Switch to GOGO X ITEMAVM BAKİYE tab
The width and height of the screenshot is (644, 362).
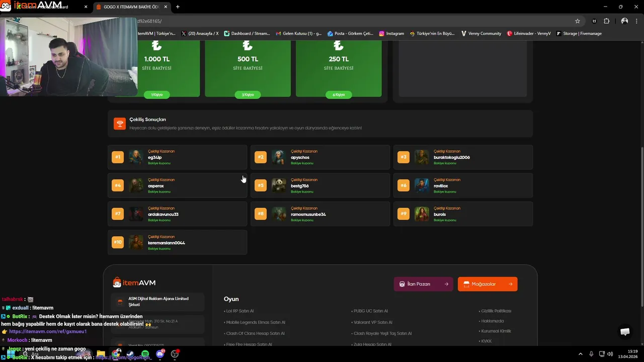[132, 7]
